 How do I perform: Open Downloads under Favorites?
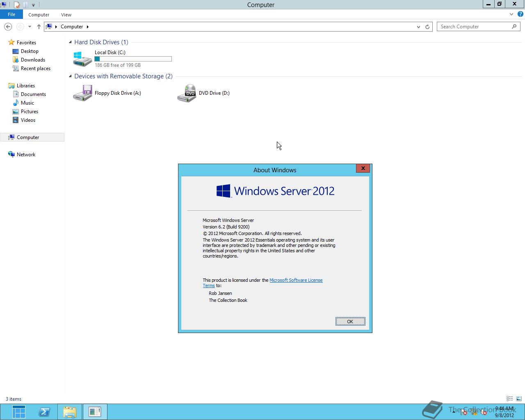click(33, 60)
